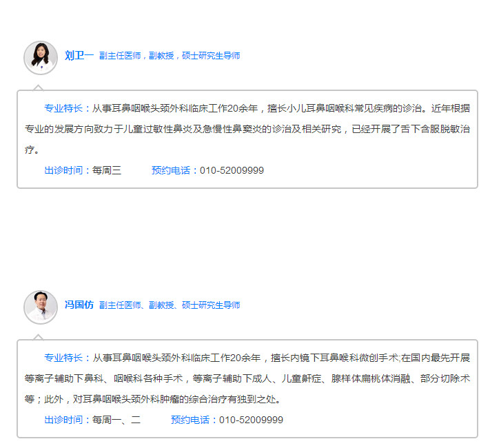This screenshot has height=448, width=490.
Task: Click text line starting 等离子辅助下鼻科
Action: [x=247, y=378]
